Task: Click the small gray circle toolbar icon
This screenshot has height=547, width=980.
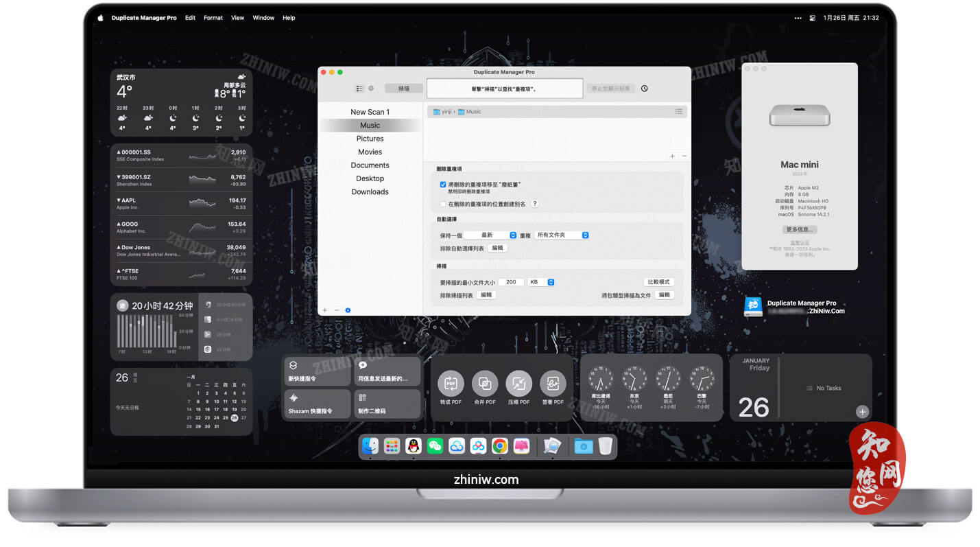Action: tap(371, 89)
